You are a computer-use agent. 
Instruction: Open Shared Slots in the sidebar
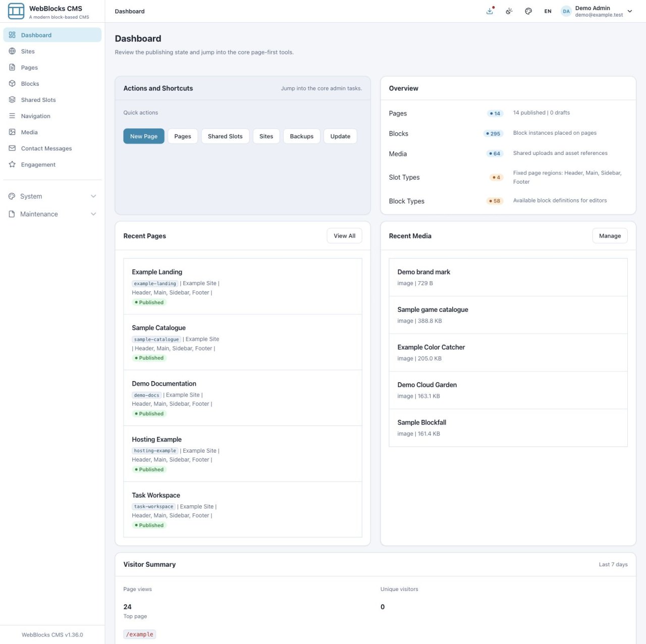52,99
